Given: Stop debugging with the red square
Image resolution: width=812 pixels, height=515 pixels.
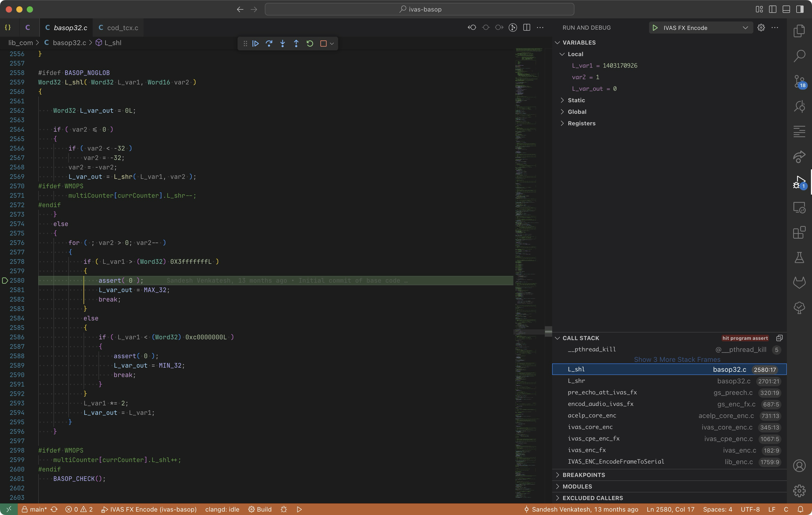Looking at the screenshot, I should tap(323, 44).
